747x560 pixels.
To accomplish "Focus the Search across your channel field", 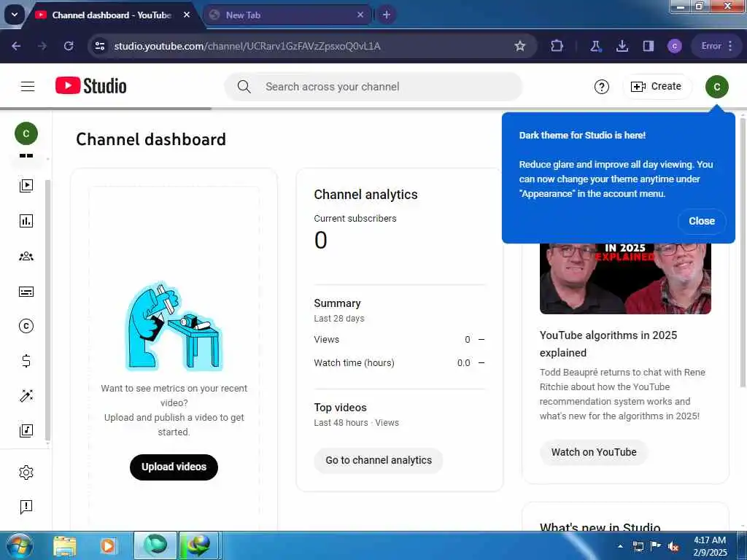I will point(373,87).
